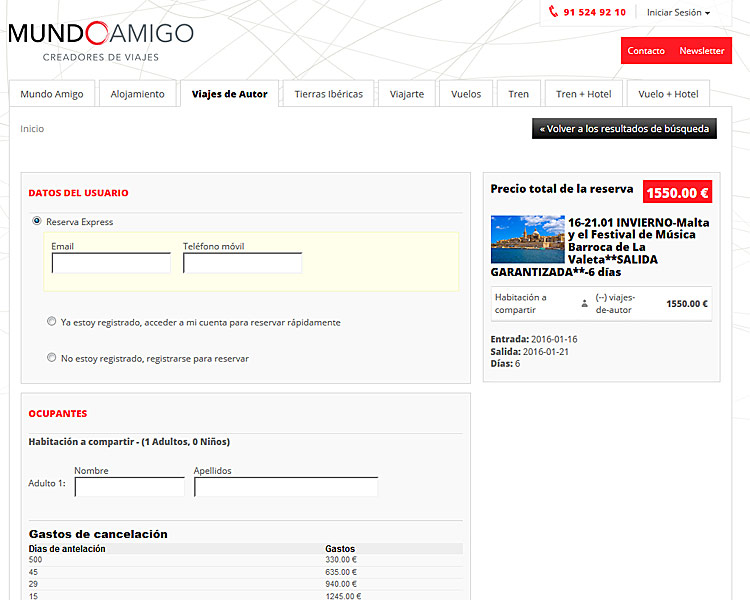This screenshot has height=600, width=750.
Task: Click the 'Entrada: 2016-01-16' text
Action: (x=534, y=339)
